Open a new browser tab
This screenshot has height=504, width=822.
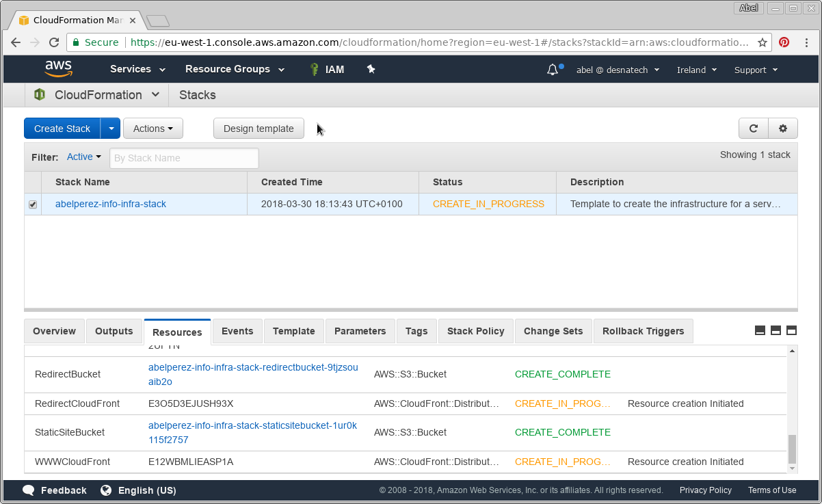(x=158, y=21)
